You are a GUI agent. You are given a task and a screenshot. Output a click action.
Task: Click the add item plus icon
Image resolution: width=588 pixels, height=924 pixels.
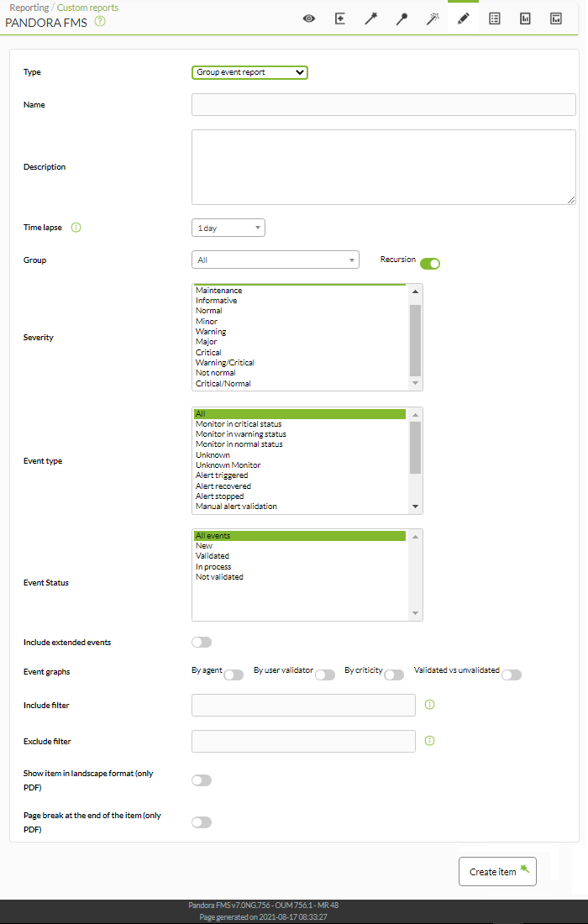[x=340, y=18]
